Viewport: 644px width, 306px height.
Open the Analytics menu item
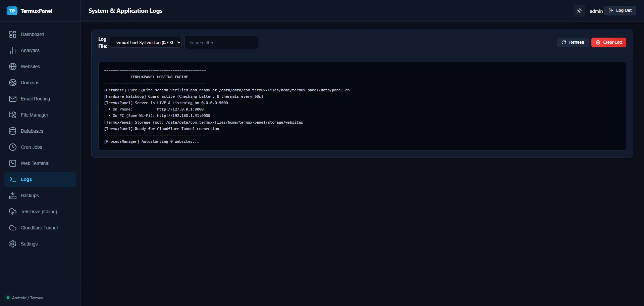tap(40, 50)
